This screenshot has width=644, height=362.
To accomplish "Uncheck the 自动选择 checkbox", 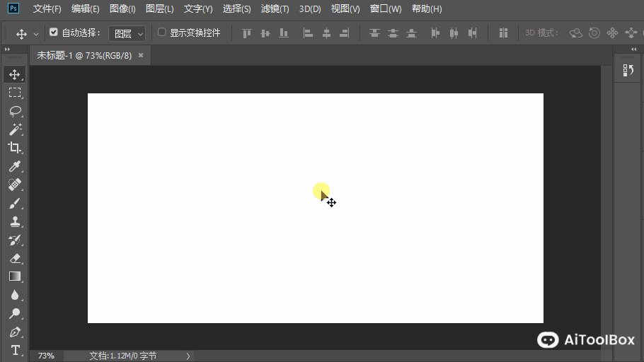I will [53, 32].
